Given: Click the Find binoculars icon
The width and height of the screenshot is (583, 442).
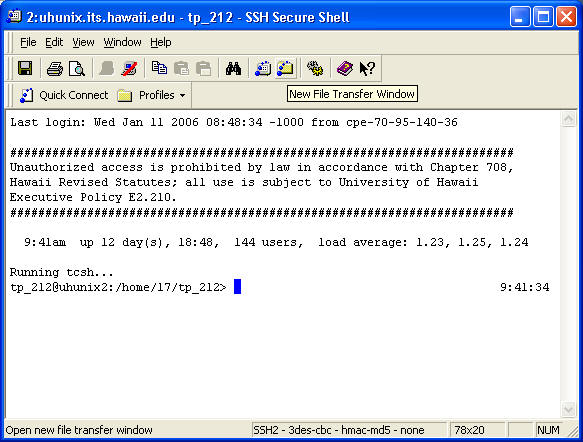Looking at the screenshot, I should pyautogui.click(x=233, y=68).
